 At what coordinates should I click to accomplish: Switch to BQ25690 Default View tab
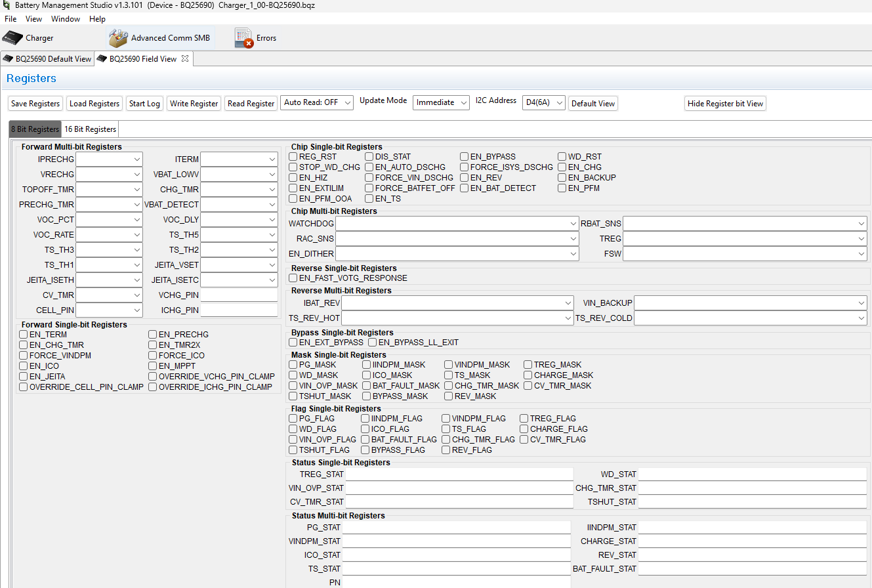47,59
